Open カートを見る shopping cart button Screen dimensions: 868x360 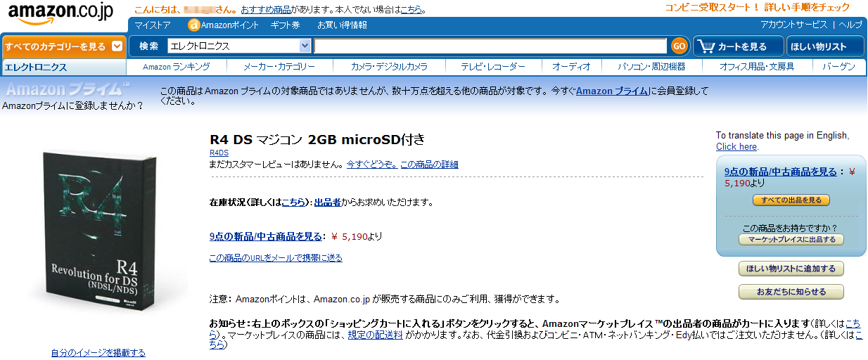pos(739,46)
